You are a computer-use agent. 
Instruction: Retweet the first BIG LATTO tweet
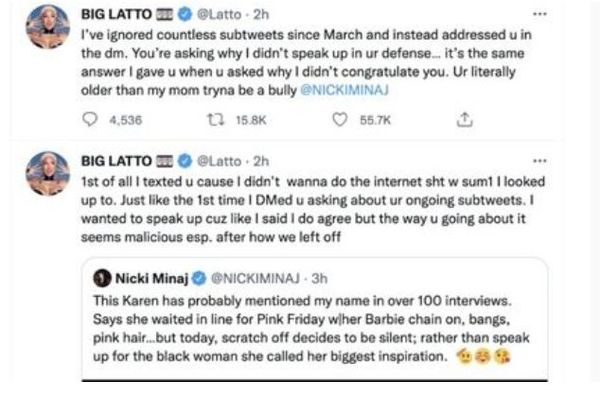pos(215,119)
